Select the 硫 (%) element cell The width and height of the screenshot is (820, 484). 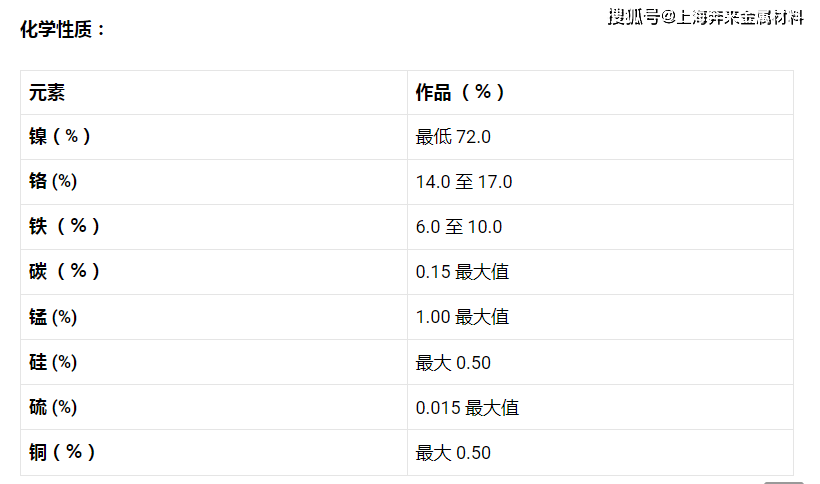tap(214, 407)
